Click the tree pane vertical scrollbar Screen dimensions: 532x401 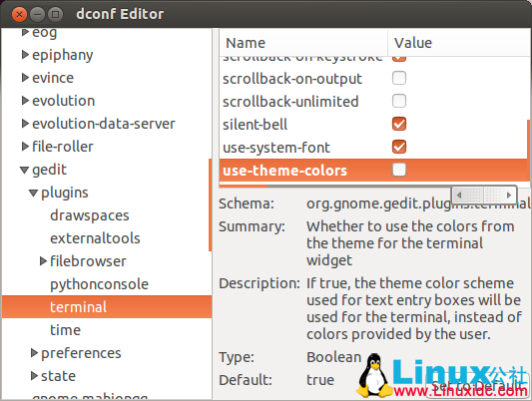point(210,204)
